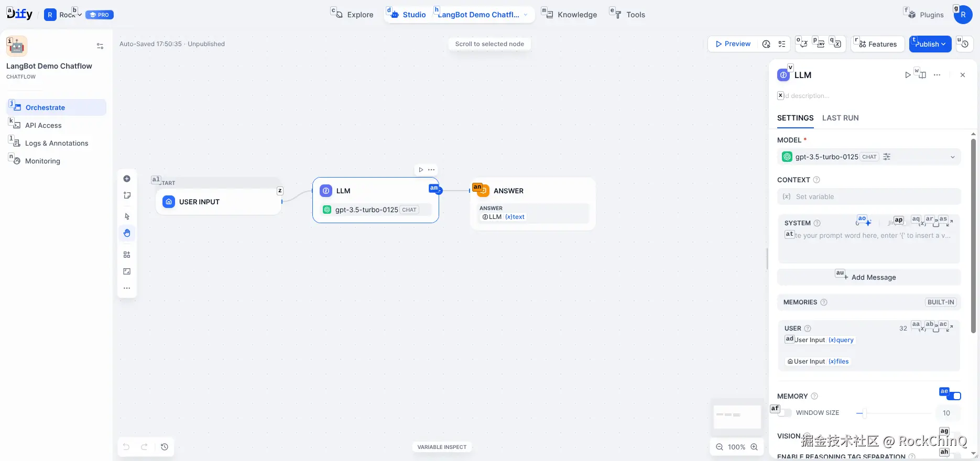Viewport: 980px width, 461px height.
Task: Open API Access in sidebar
Action: [x=56, y=125]
